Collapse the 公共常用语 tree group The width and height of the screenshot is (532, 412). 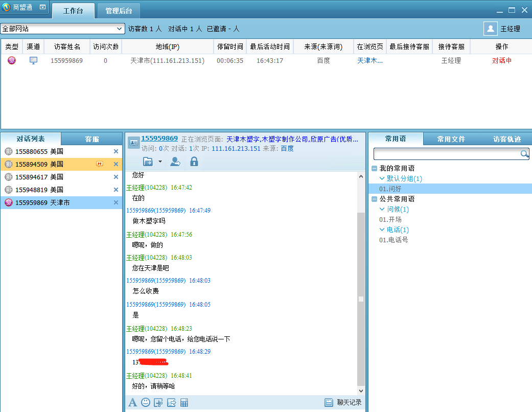[x=375, y=199]
